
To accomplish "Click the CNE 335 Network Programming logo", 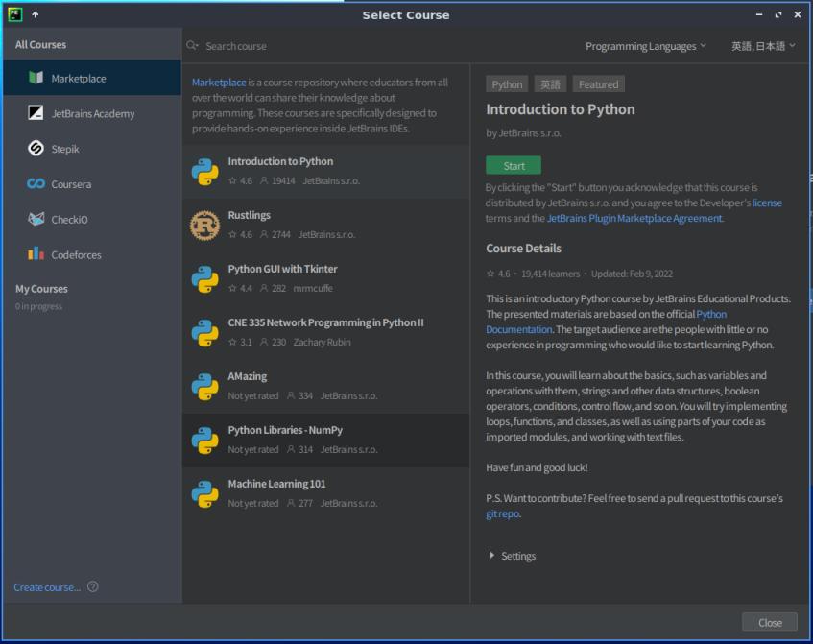I will click(x=205, y=333).
